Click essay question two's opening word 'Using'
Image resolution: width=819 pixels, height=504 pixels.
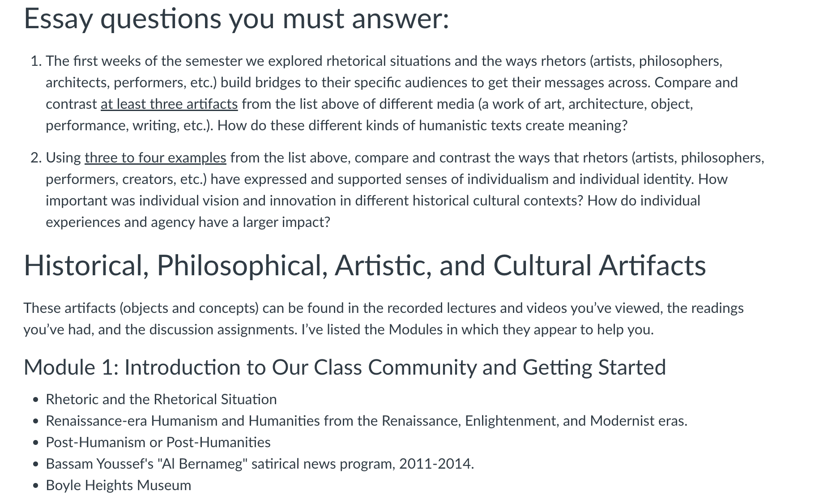(63, 158)
